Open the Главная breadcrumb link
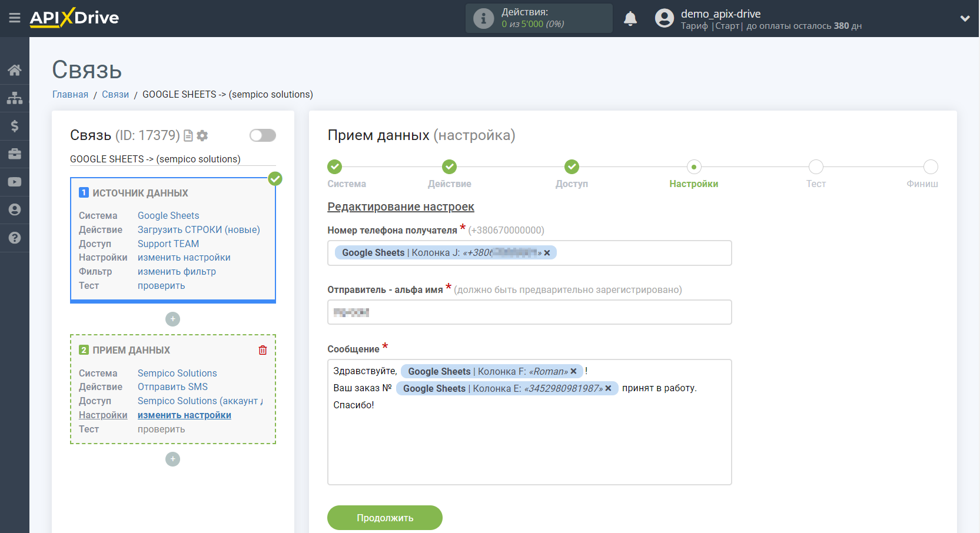This screenshot has height=533, width=980. tap(70, 95)
